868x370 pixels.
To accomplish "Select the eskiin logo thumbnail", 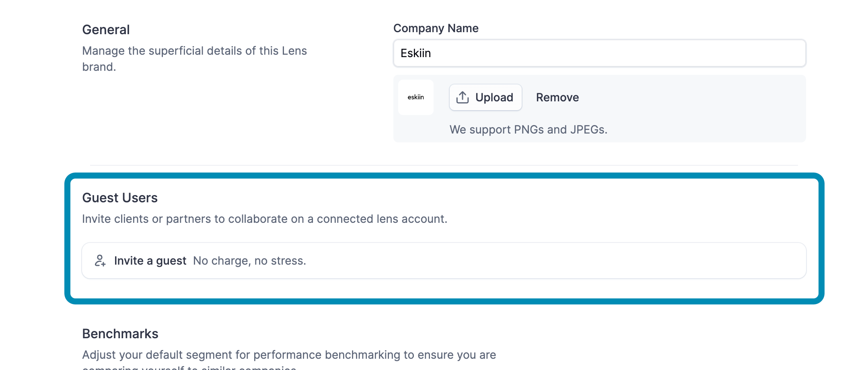I will 415,97.
